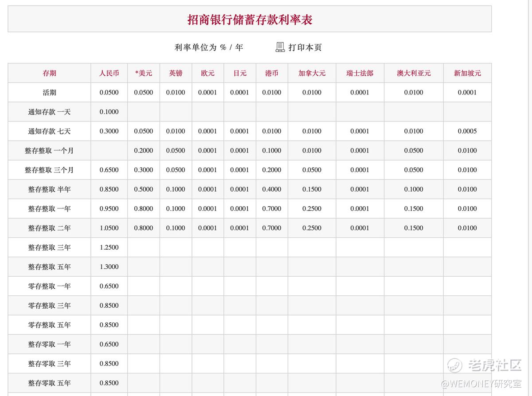The width and height of the screenshot is (532, 396).
Task: Click the 利率单位为 % / 年 label
Action: (x=209, y=47)
